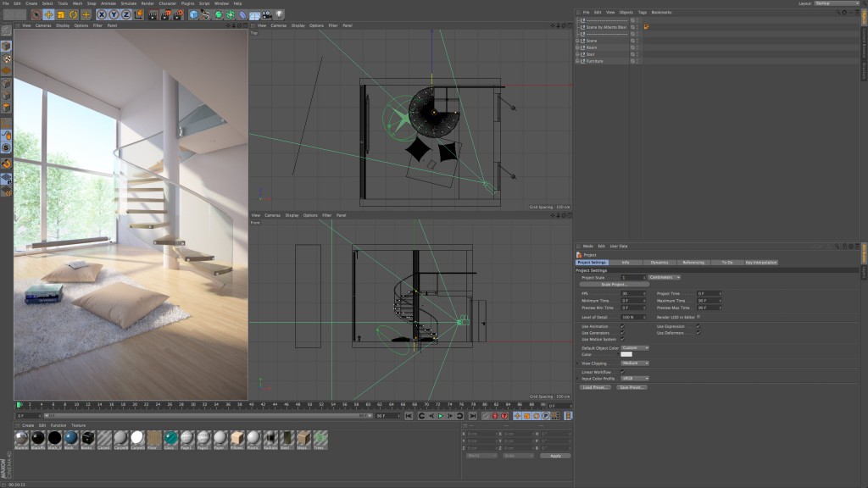
Task: Click the Scale Project button
Action: click(614, 285)
